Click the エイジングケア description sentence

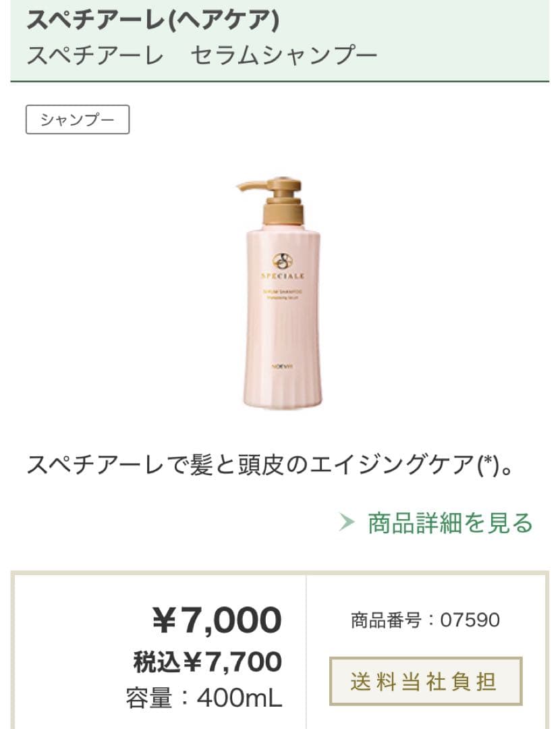[x=270, y=464]
